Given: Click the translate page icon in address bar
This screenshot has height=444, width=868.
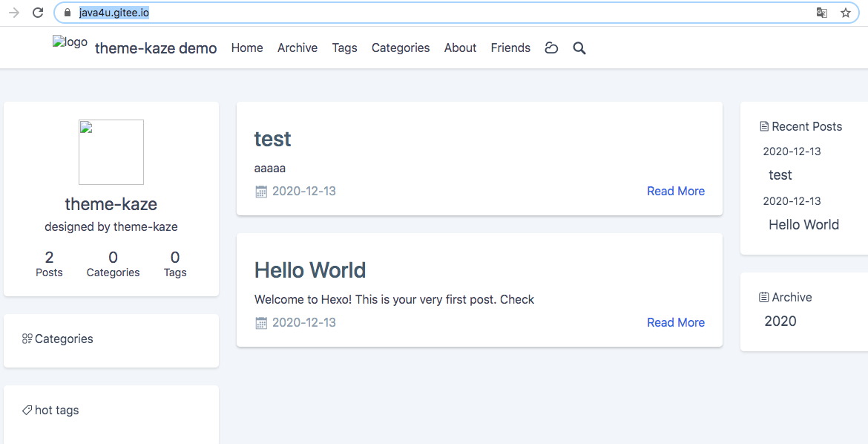Looking at the screenshot, I should 821,13.
